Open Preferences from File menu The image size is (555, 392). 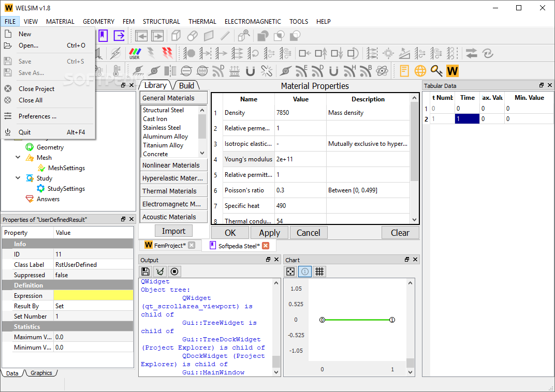pos(49,116)
